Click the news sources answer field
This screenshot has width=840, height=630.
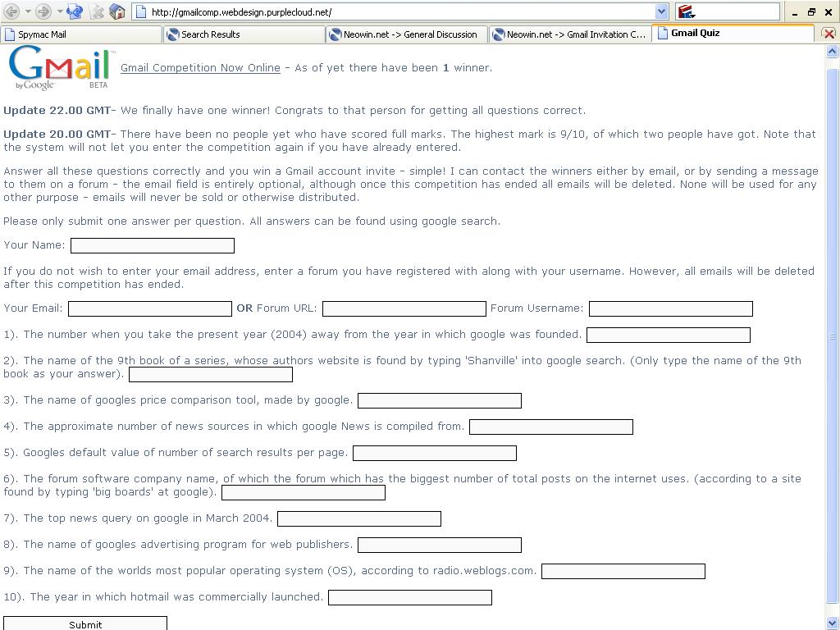click(551, 427)
